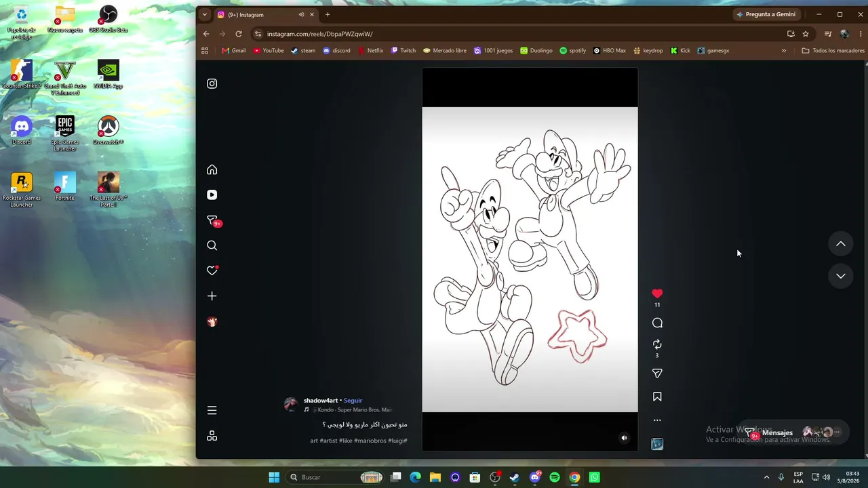The height and width of the screenshot is (488, 868).
Task: Open the options dots on the Mensajes pill
Action: pyautogui.click(x=837, y=432)
